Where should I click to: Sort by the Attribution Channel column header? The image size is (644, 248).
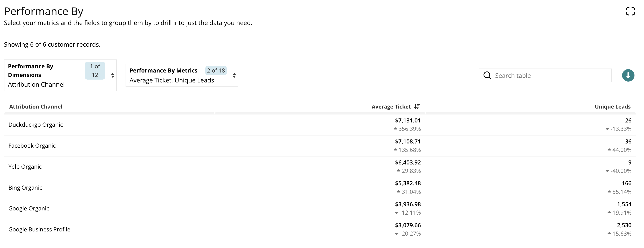click(x=36, y=107)
